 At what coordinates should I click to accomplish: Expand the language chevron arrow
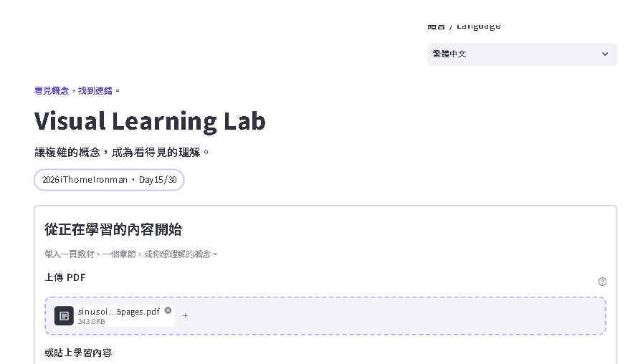605,54
